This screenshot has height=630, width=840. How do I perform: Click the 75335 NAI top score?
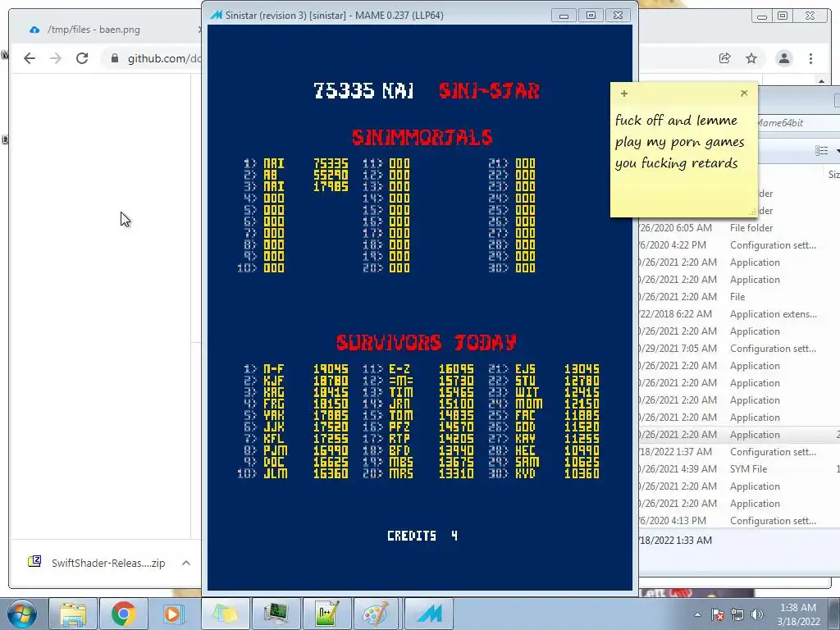tap(363, 90)
